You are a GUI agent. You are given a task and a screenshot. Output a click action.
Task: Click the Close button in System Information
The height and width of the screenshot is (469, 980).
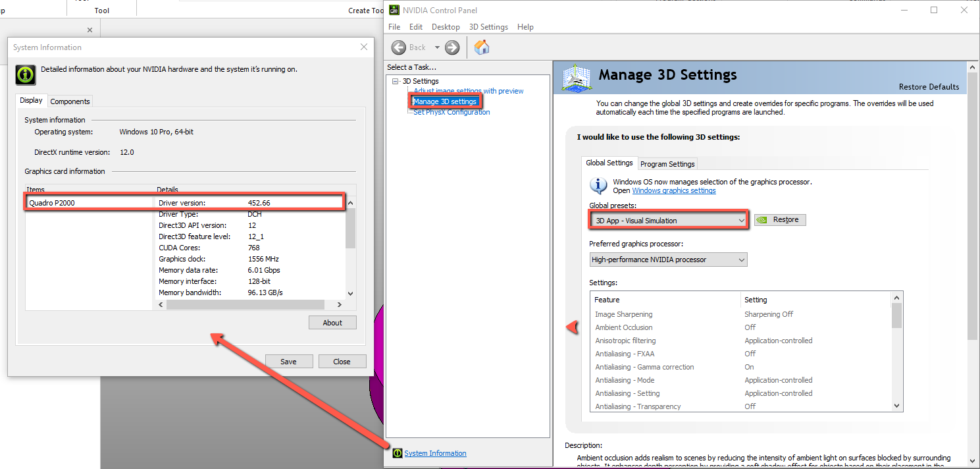click(342, 362)
